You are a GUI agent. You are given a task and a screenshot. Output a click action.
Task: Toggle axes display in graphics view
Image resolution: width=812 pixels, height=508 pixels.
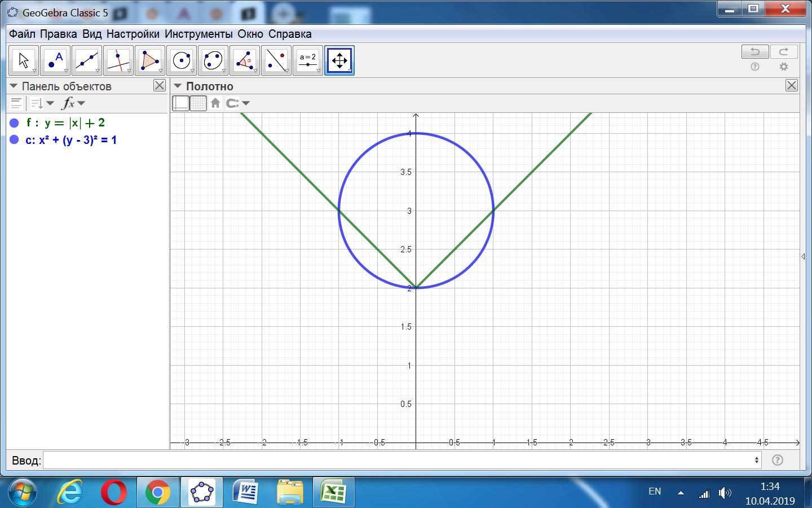[x=181, y=103]
